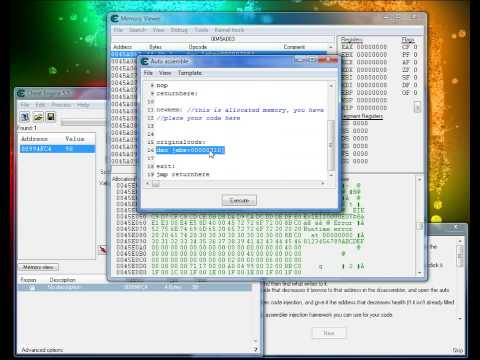480x360 pixels.
Task: Open Kernel tools menu in Memory Viewer
Action: (x=229, y=30)
